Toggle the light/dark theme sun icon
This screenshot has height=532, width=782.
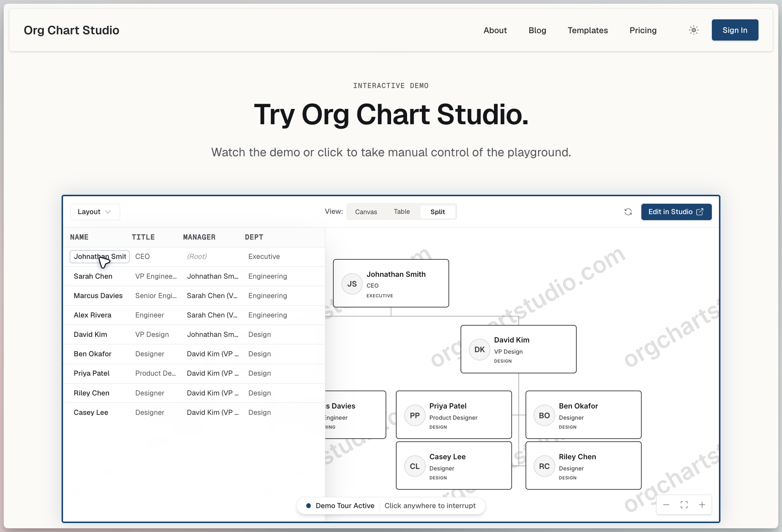694,30
